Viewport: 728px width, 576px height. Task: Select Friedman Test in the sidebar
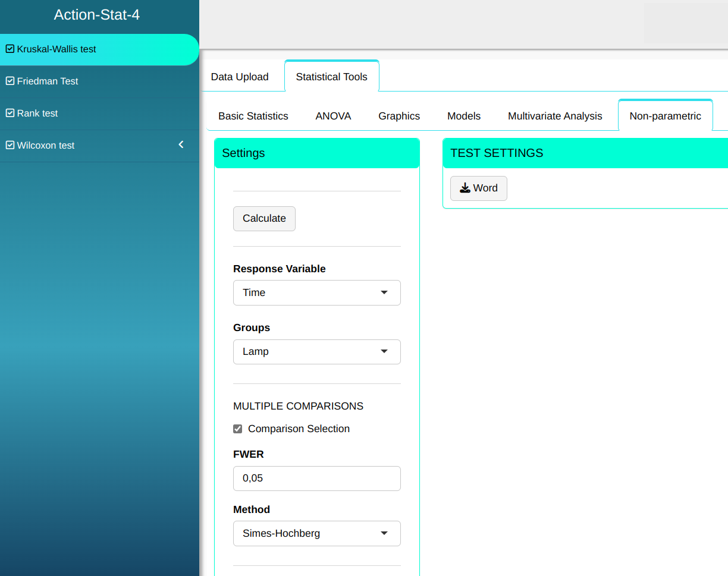click(48, 81)
